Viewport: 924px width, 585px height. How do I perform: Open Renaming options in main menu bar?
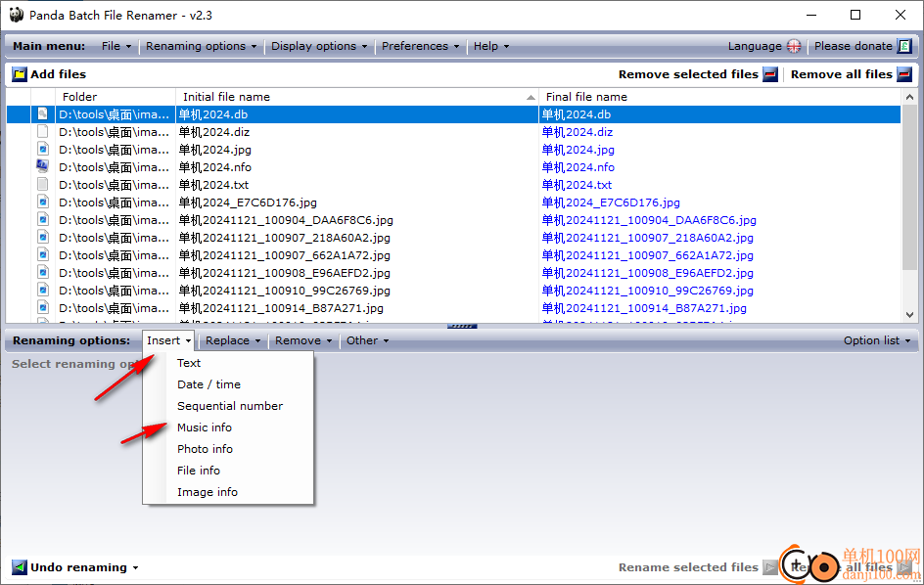coord(202,46)
